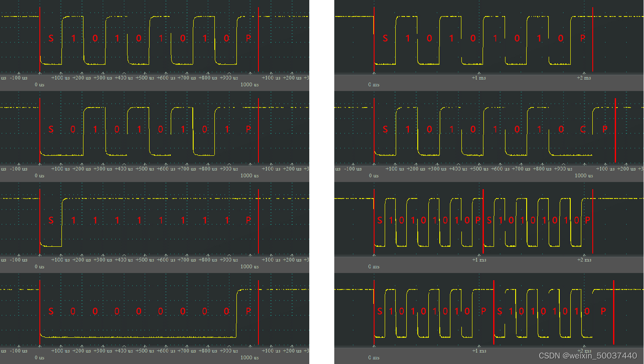644x364 pixels.
Task: Click the "S" label in the waveform containing "C"
Action: click(385, 129)
